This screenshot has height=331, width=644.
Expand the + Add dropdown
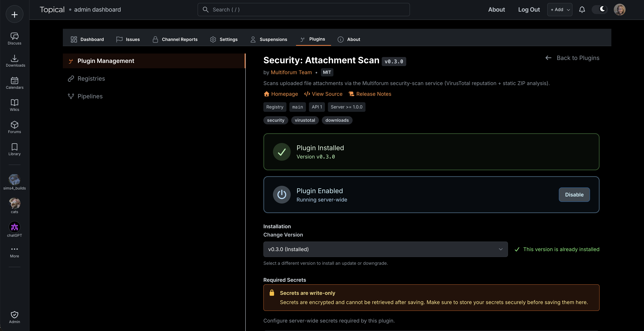(x=560, y=10)
